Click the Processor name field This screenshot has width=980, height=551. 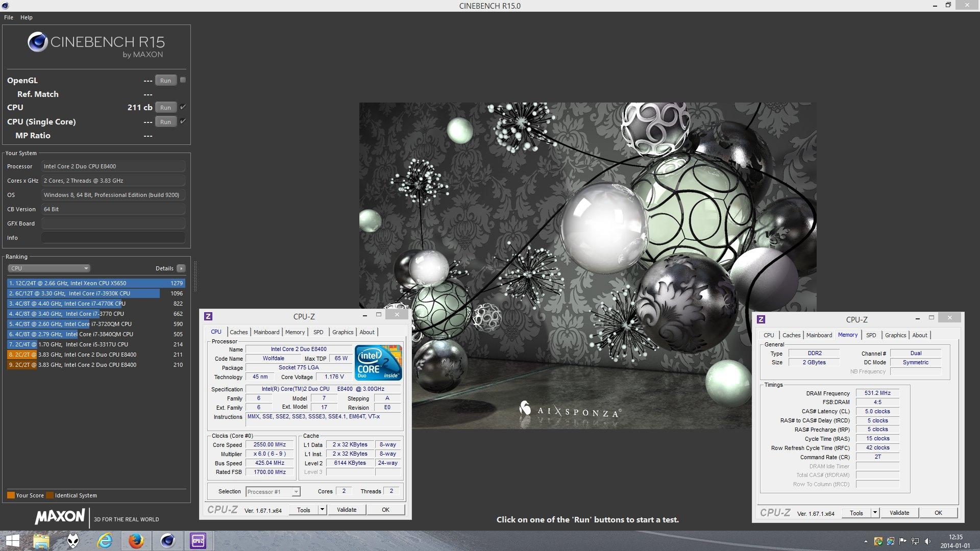[113, 166]
